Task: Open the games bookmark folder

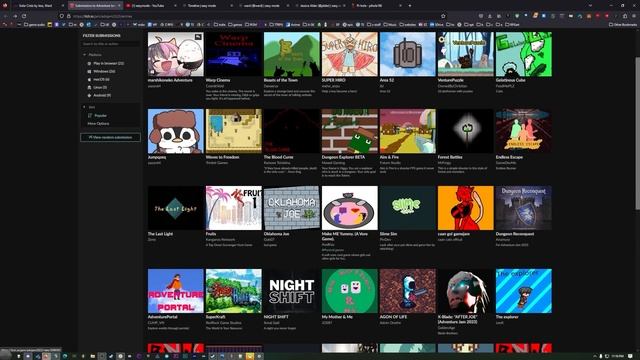Action: (x=234, y=24)
